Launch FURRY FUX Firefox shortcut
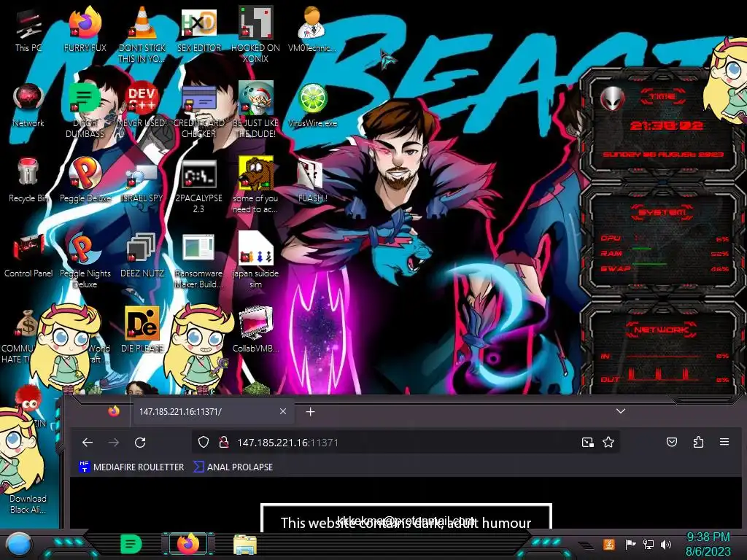747x560 pixels. 85,29
